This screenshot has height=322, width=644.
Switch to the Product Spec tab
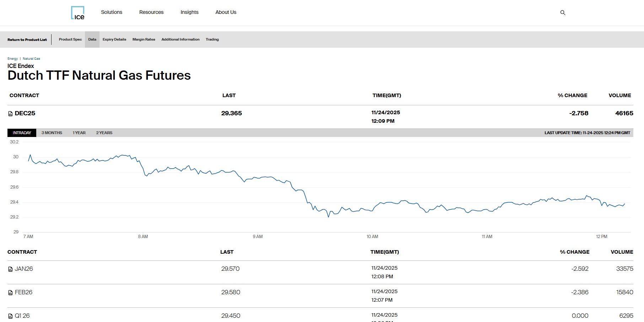(x=70, y=39)
